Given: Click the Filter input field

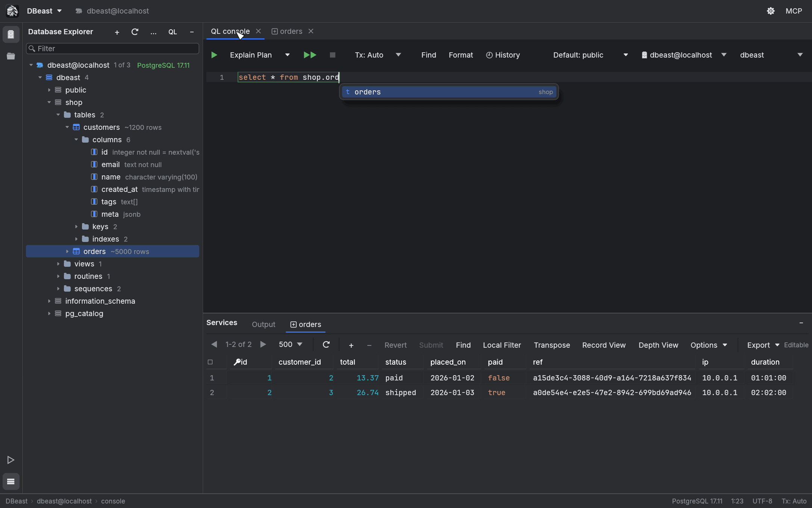Looking at the screenshot, I should pos(112,49).
